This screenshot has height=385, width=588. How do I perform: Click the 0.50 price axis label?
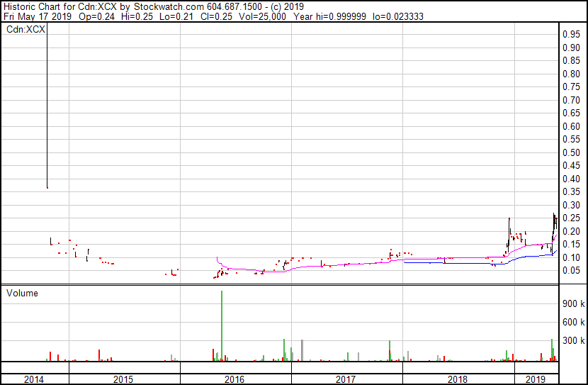pyautogui.click(x=571, y=152)
